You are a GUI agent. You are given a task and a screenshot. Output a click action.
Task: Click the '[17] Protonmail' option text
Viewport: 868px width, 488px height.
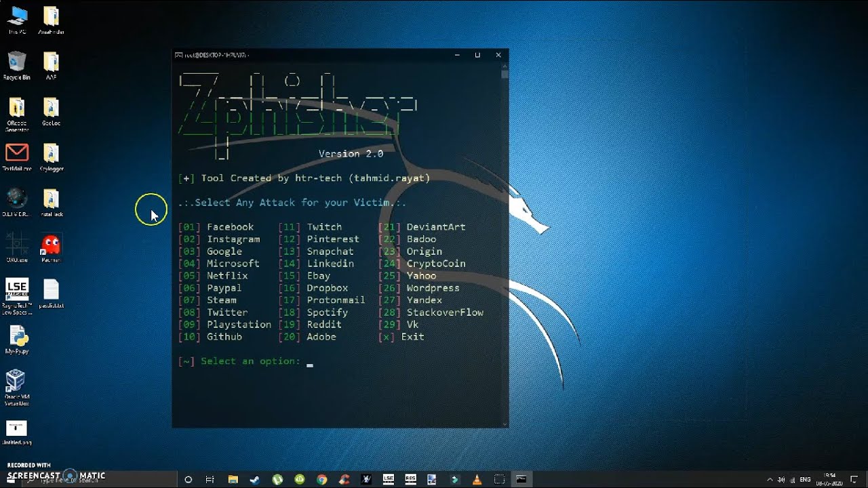321,300
